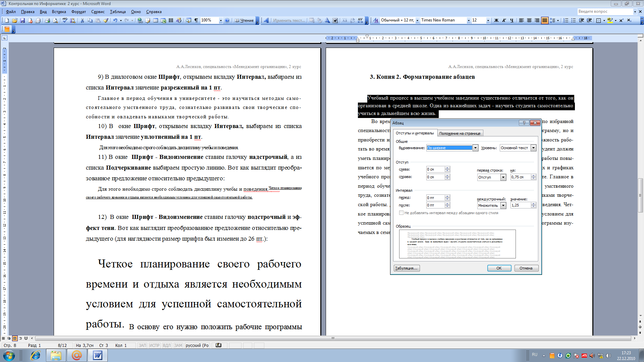Click the Numbering list icon
Viewport: 644px width, 362px height.
[x=565, y=20]
